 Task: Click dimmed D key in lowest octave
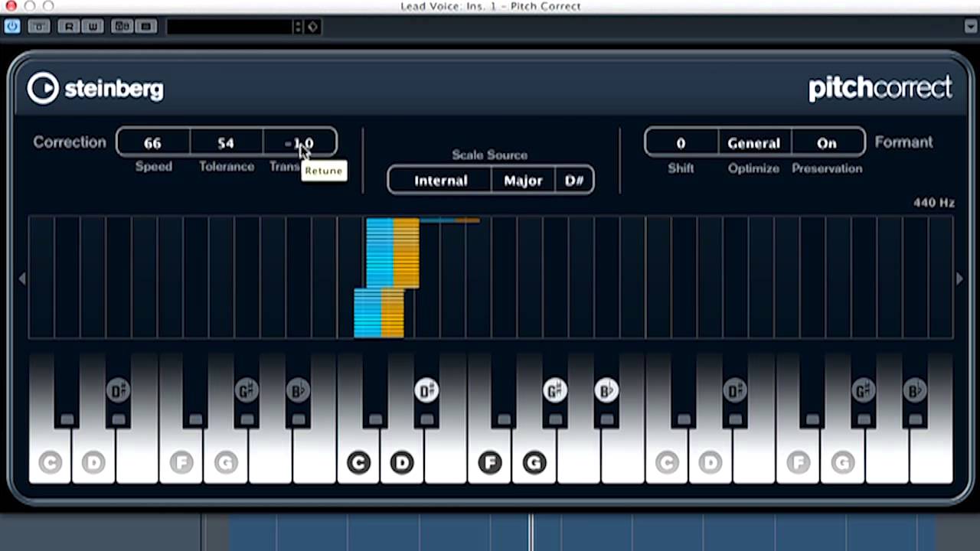[93, 462]
